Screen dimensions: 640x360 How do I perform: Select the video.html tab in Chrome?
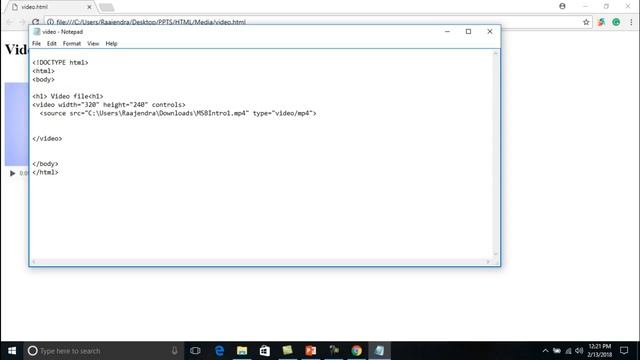(49, 7)
